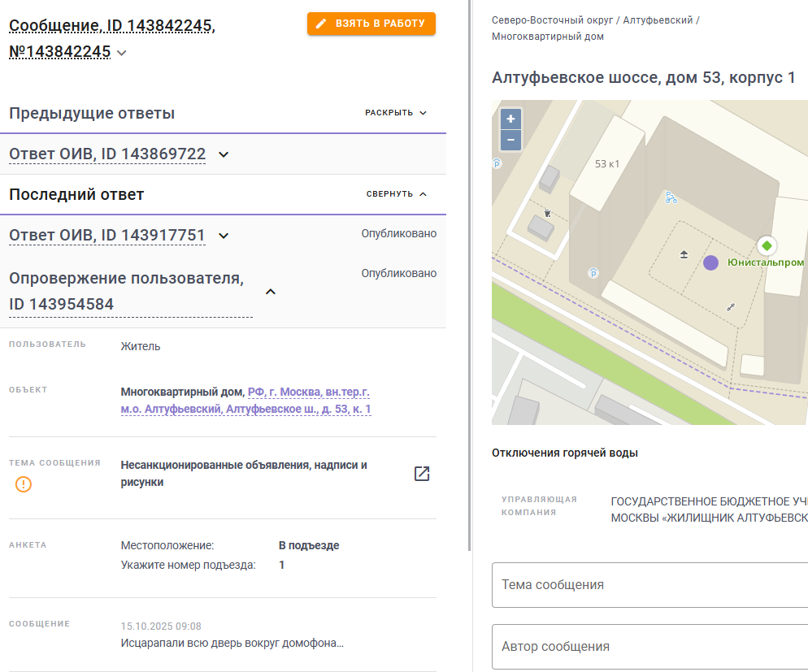808x672 pixels.
Task: Click the green Юнистальпром marker on map
Action: point(767,245)
